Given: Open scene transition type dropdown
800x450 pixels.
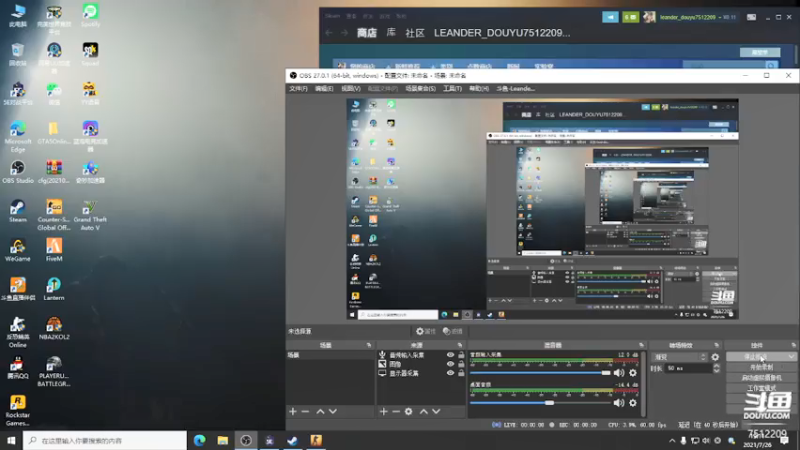Looking at the screenshot, I should 680,357.
